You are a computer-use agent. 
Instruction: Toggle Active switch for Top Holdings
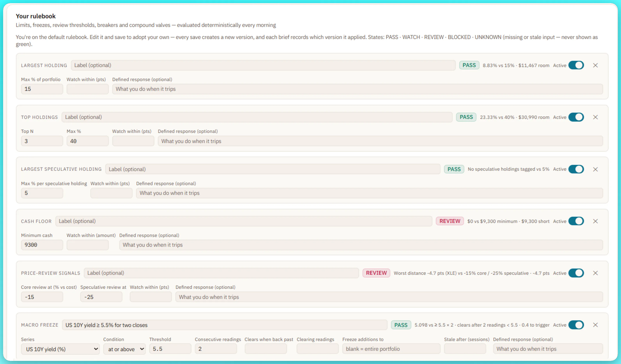[x=576, y=117]
